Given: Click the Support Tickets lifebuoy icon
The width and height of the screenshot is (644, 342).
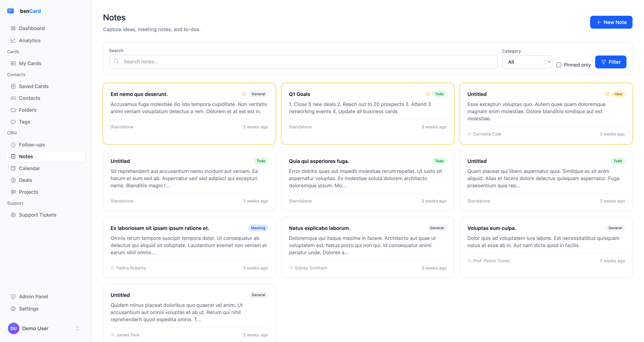Looking at the screenshot, I should coord(13,215).
